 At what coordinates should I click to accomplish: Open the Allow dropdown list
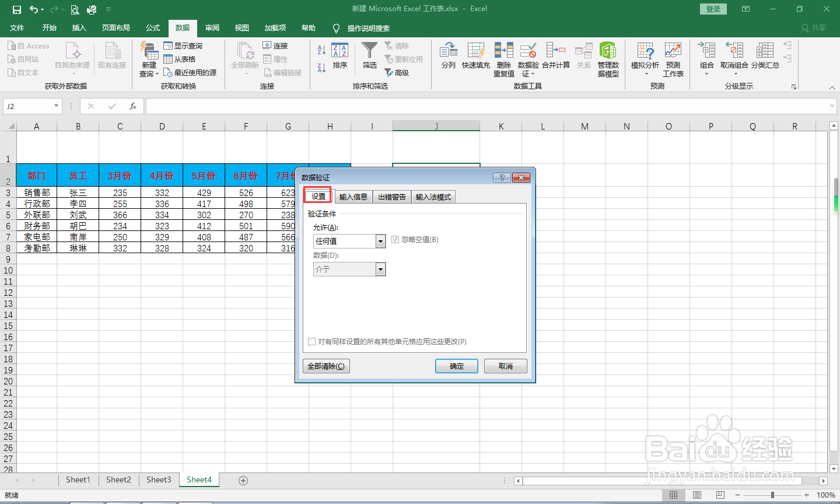point(380,241)
